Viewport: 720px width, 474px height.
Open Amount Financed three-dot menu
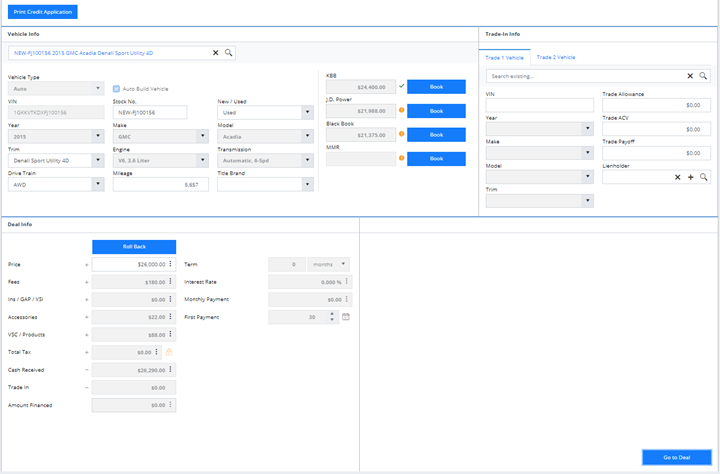170,405
